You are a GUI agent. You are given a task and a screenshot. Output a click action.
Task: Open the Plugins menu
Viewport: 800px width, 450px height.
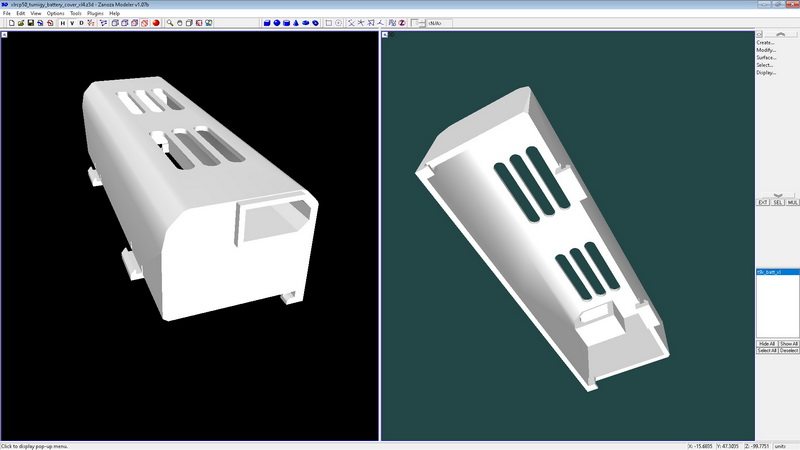[95, 13]
